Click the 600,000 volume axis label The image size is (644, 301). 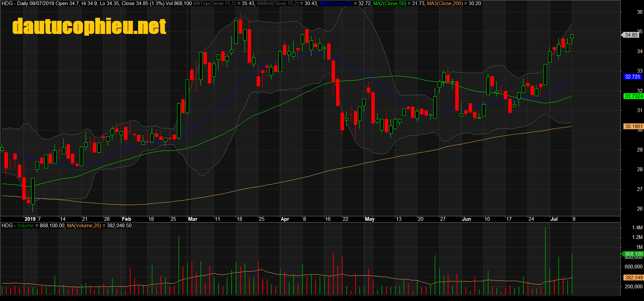coord(634,267)
